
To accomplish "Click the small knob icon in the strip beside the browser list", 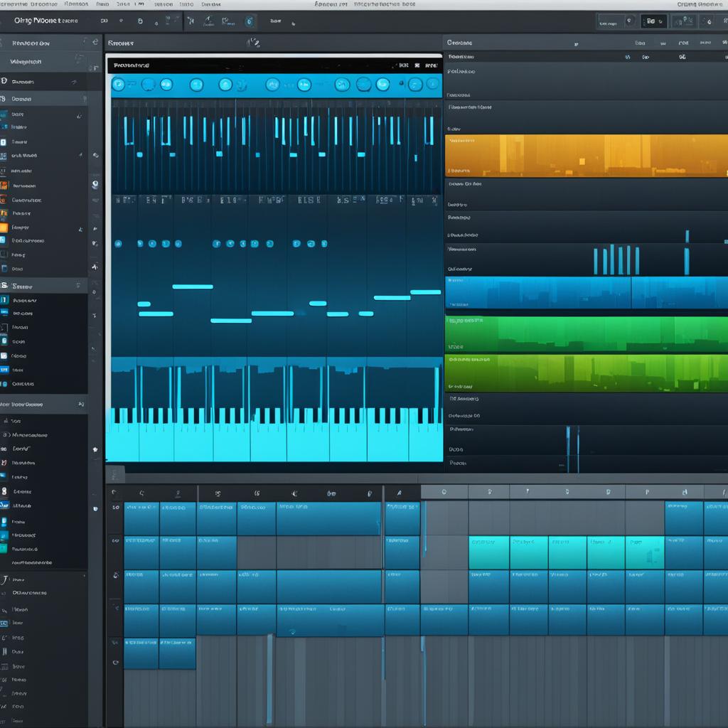I will click(95, 184).
